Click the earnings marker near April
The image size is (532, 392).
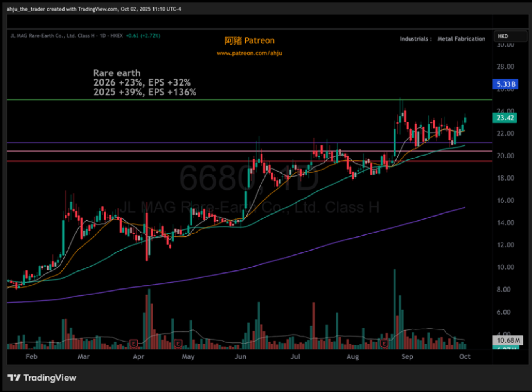click(x=133, y=344)
